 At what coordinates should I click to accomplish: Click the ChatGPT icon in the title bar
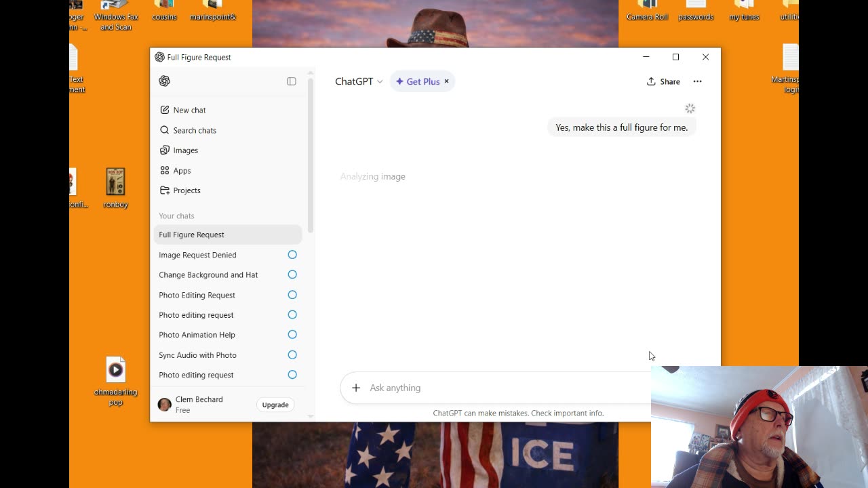click(159, 57)
